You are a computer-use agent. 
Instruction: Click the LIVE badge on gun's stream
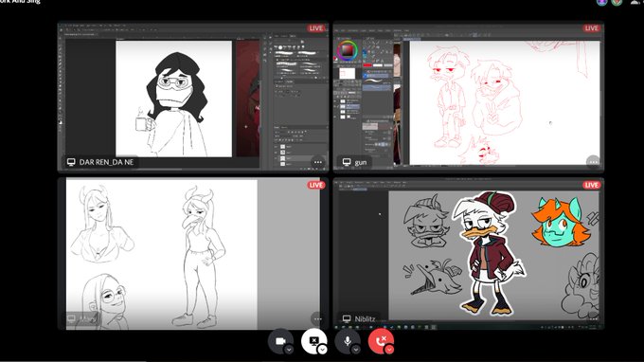(591, 28)
